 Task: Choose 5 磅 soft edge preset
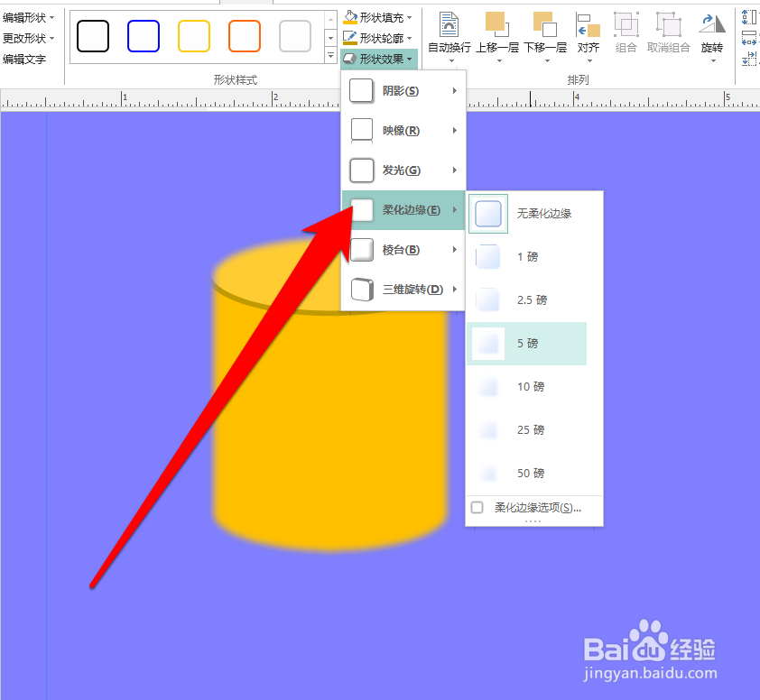click(527, 344)
